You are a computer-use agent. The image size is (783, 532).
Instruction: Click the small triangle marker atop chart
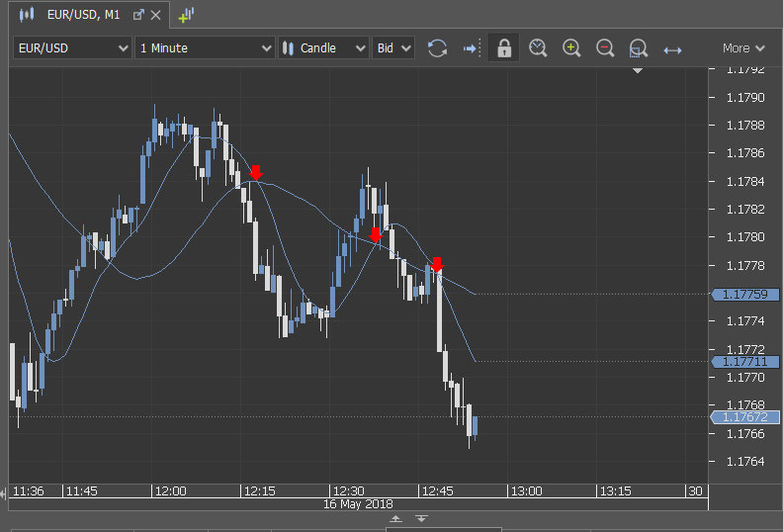638,70
